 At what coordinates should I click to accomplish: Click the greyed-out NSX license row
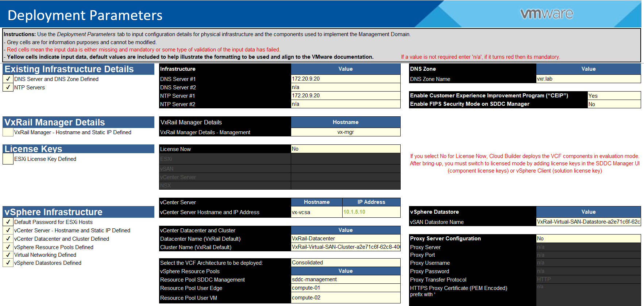point(280,185)
